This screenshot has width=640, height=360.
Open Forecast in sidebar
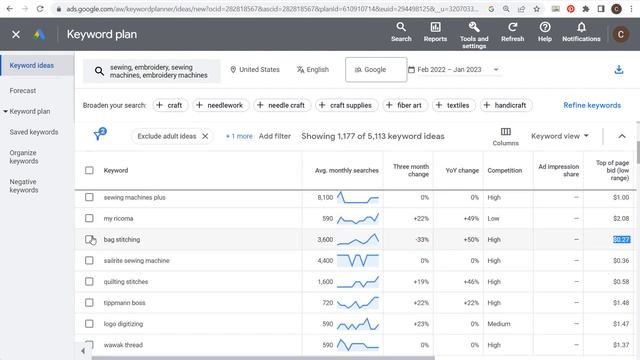[x=23, y=91]
